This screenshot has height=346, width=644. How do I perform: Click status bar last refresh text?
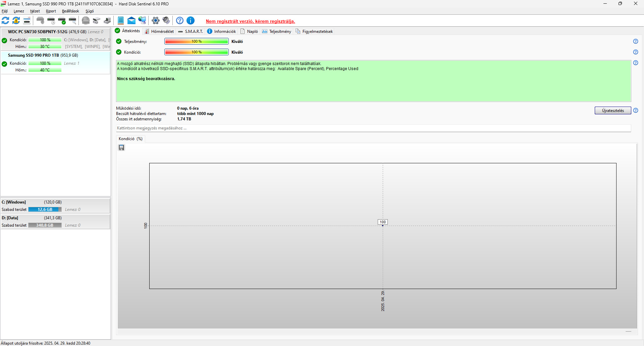point(46,343)
